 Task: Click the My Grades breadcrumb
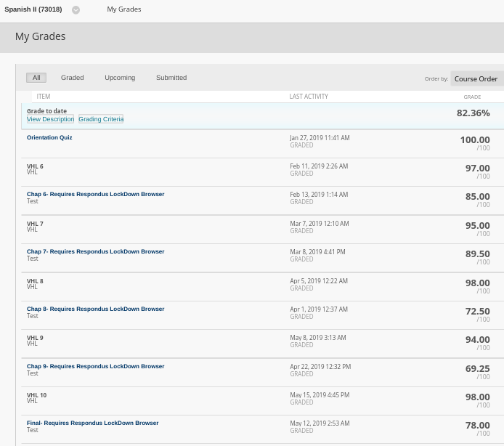[124, 9]
